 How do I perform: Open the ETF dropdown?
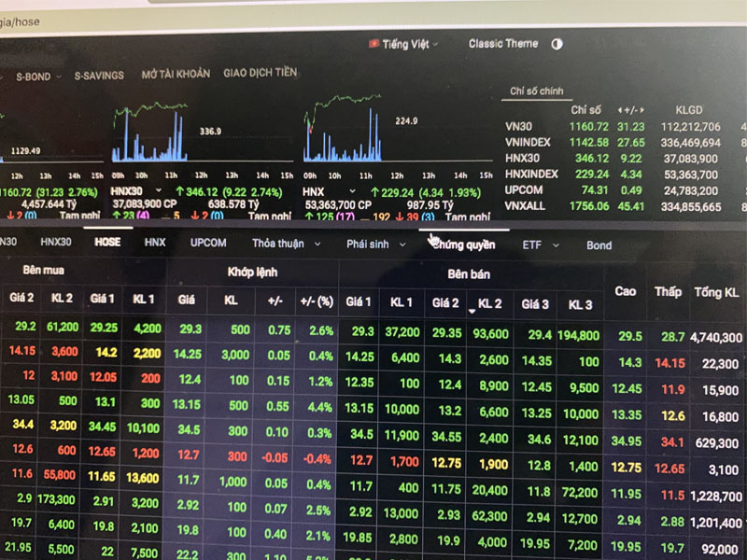point(541,245)
